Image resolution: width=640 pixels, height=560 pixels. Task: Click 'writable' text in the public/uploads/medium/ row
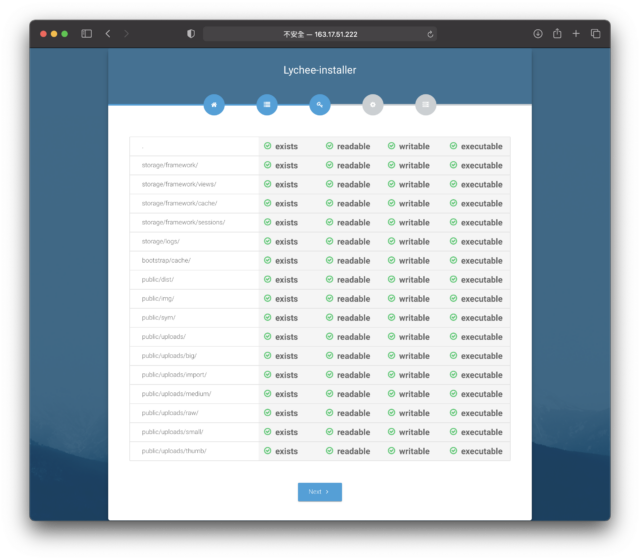coord(414,394)
